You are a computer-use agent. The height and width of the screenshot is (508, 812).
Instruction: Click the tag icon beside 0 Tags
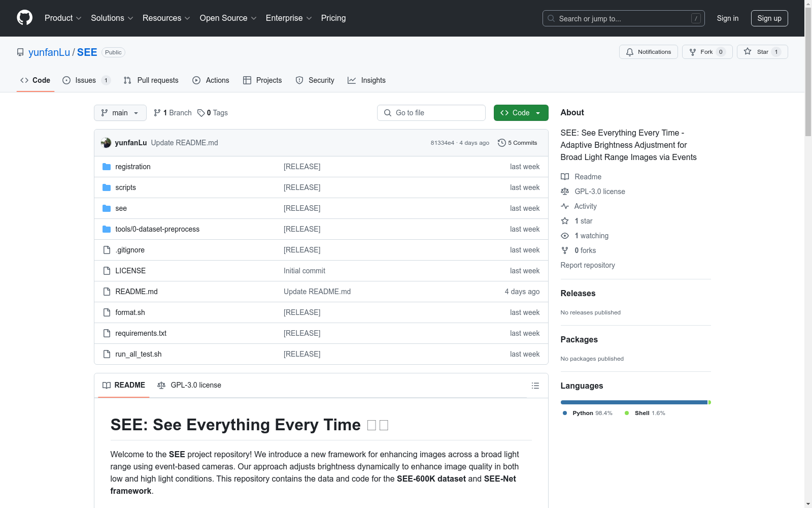point(201,113)
